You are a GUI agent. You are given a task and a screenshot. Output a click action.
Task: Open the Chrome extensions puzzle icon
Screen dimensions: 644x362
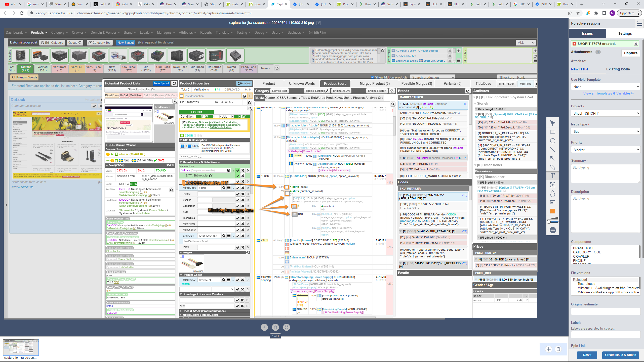coord(596,13)
